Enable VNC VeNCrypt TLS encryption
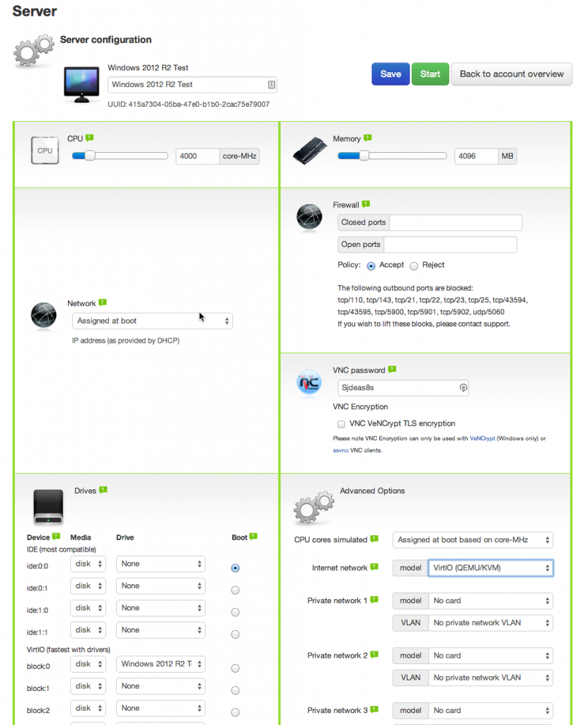 341,424
